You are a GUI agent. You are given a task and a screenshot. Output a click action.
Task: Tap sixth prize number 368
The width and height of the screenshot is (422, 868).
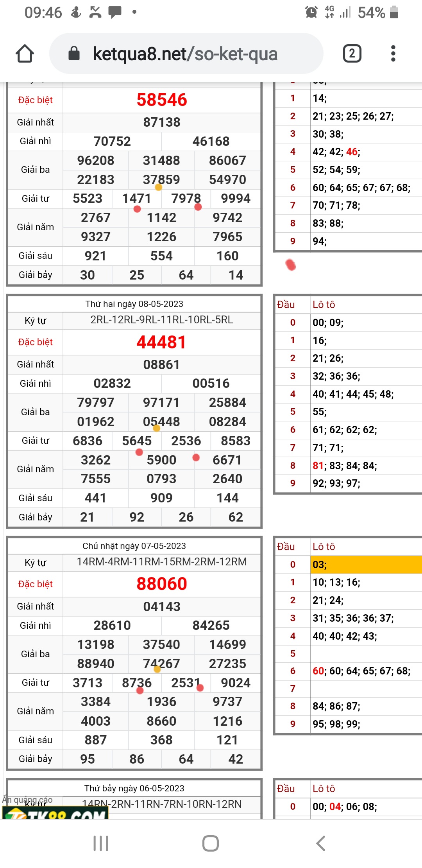pos(161,740)
